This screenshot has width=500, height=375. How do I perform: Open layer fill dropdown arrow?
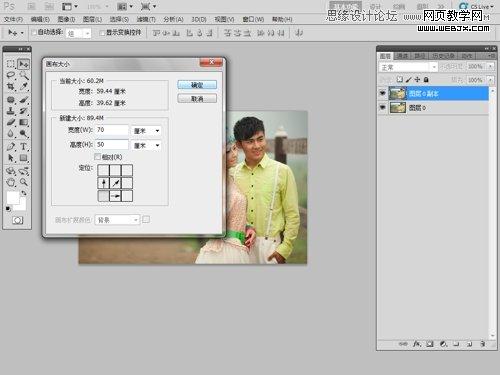[x=490, y=80]
